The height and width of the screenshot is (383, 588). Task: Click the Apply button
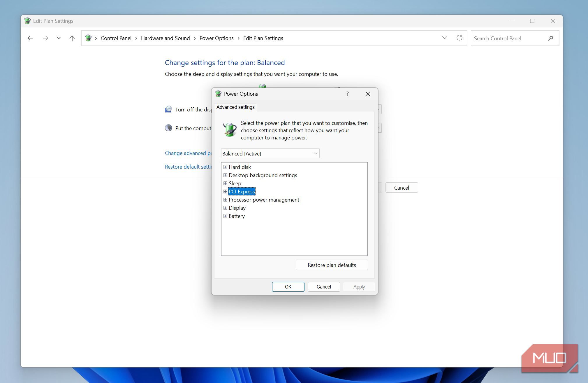click(x=359, y=287)
